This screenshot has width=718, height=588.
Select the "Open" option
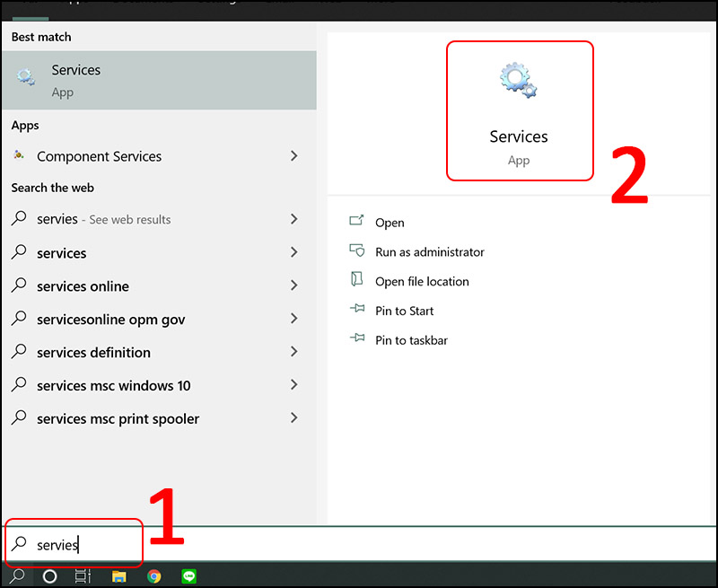tap(390, 223)
